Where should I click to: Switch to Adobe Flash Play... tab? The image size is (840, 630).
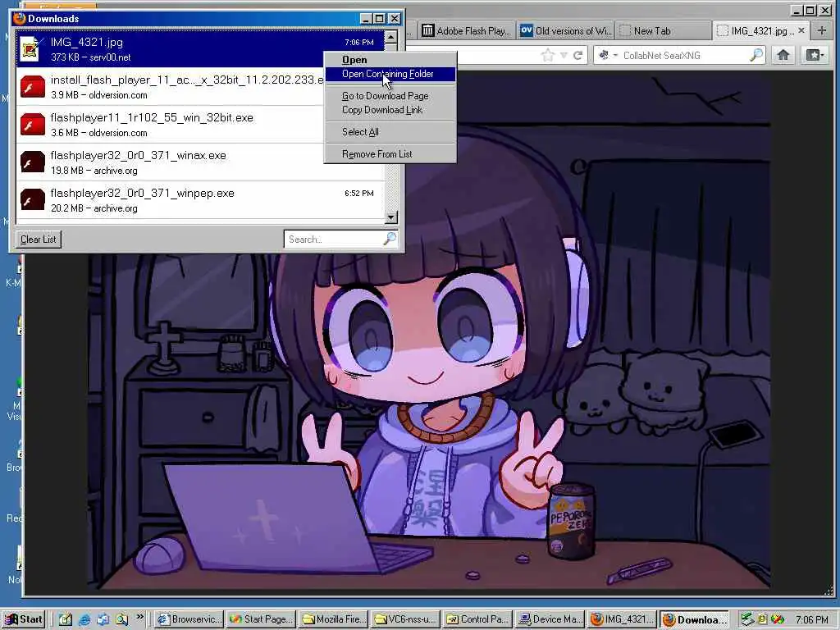point(466,31)
